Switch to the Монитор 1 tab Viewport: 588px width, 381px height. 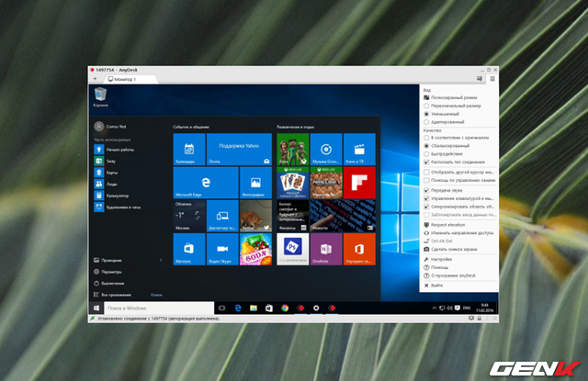tap(130, 79)
